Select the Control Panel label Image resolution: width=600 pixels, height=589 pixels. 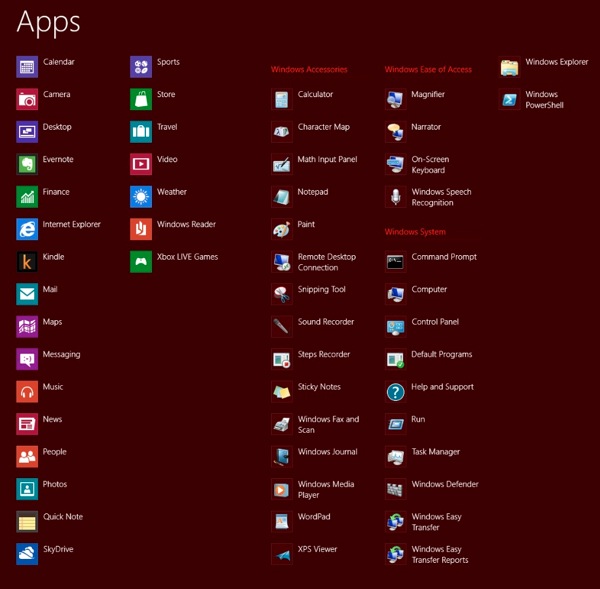click(x=435, y=322)
